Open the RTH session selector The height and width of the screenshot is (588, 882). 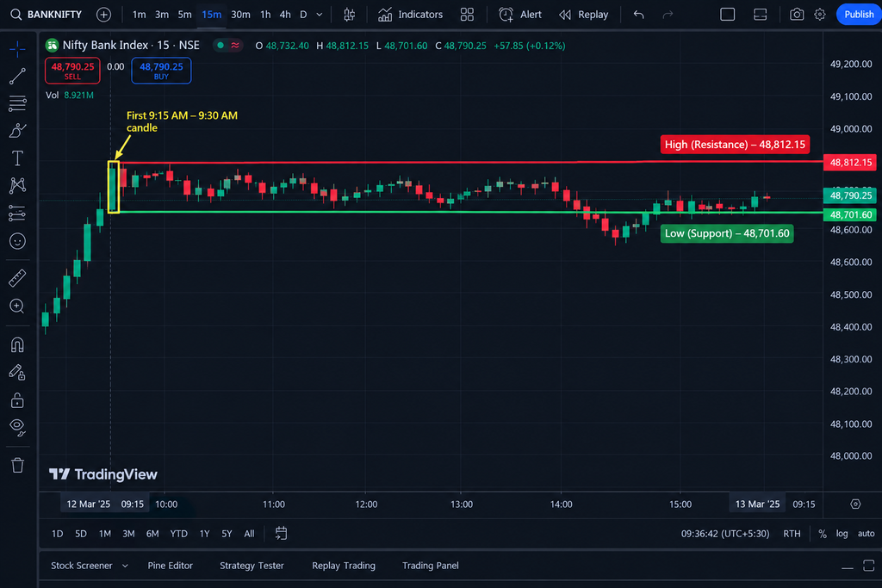click(x=792, y=534)
